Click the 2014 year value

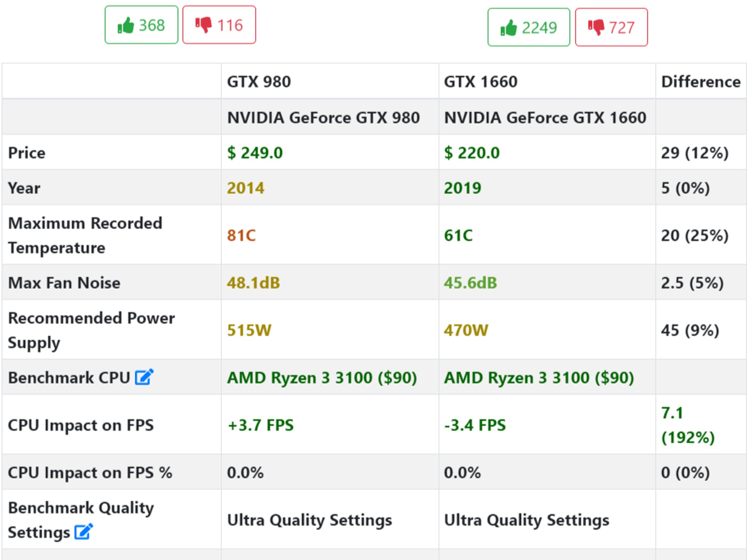tap(245, 188)
